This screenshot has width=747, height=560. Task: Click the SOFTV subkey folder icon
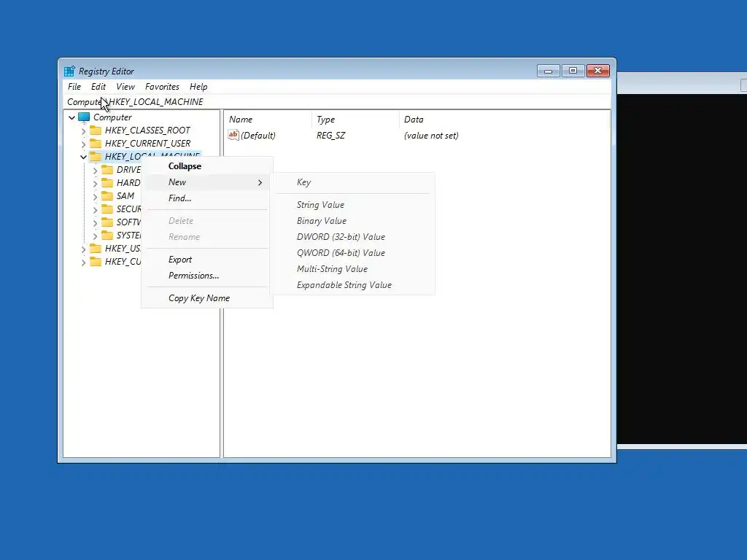tap(108, 222)
